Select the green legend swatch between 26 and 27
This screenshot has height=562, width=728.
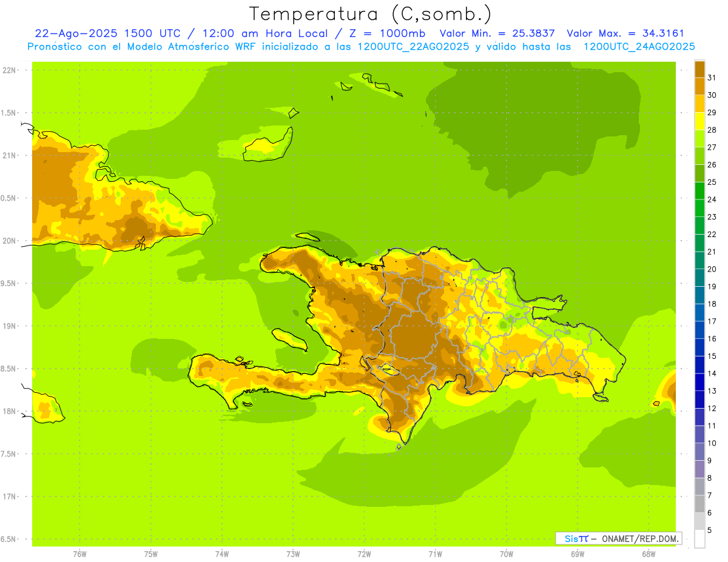point(699,156)
